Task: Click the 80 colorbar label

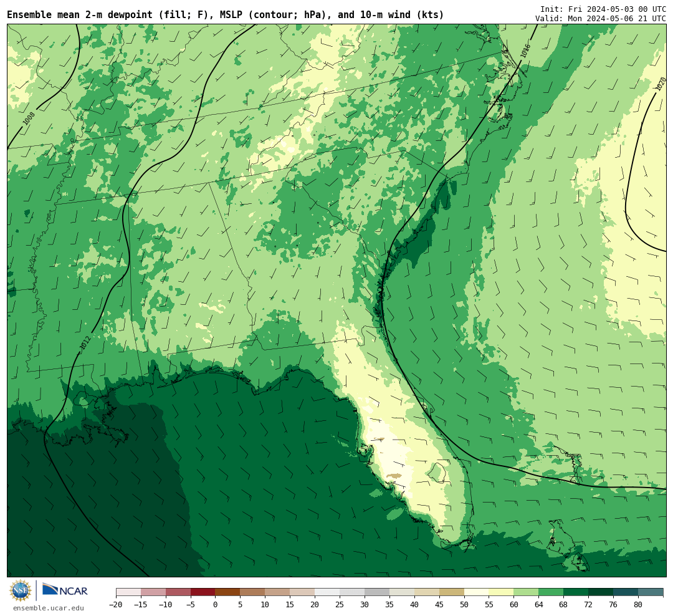Action: click(638, 605)
